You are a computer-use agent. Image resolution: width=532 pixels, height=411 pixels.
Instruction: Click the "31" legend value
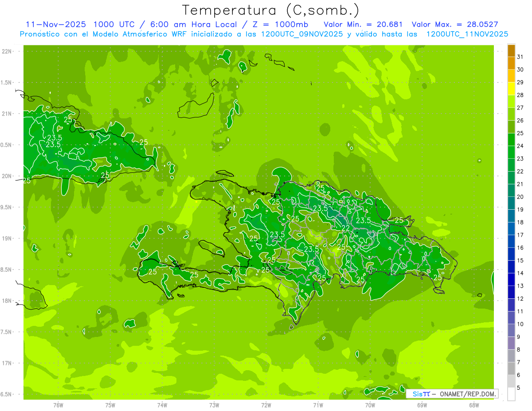(520, 57)
